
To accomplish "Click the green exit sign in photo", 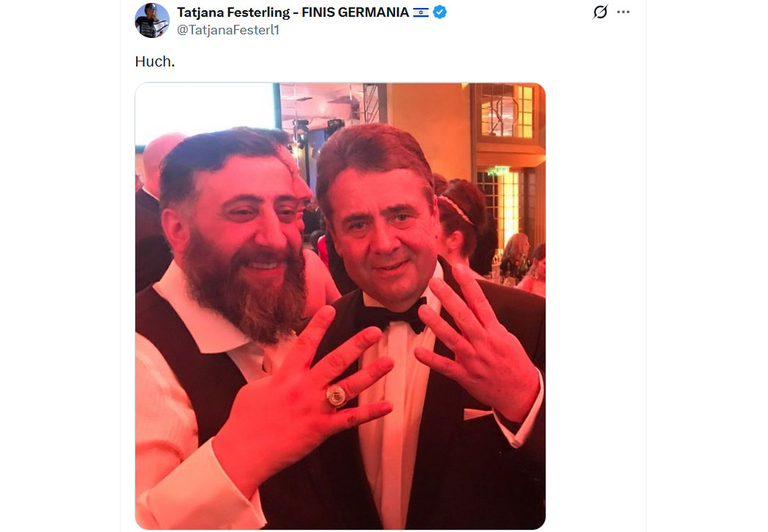I will (498, 171).
